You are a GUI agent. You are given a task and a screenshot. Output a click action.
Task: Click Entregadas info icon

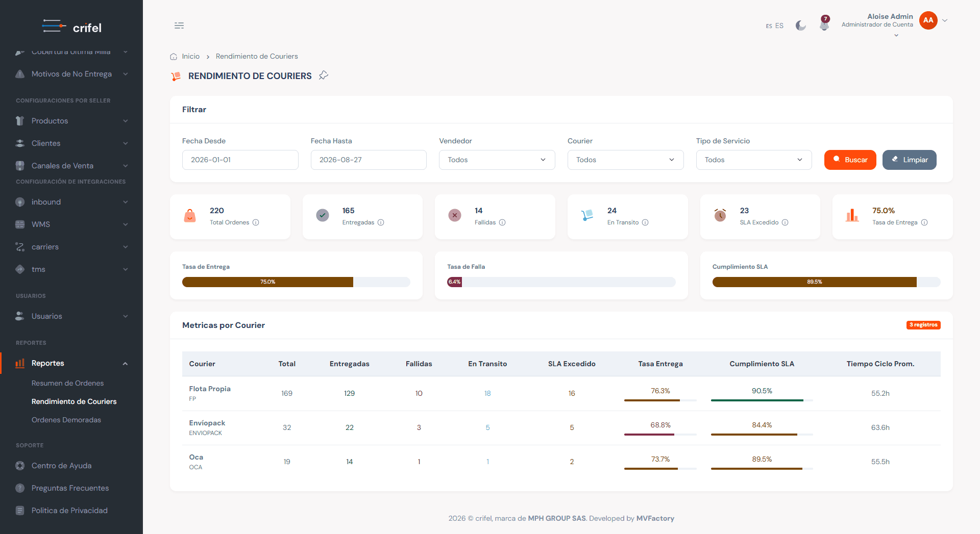381,222
